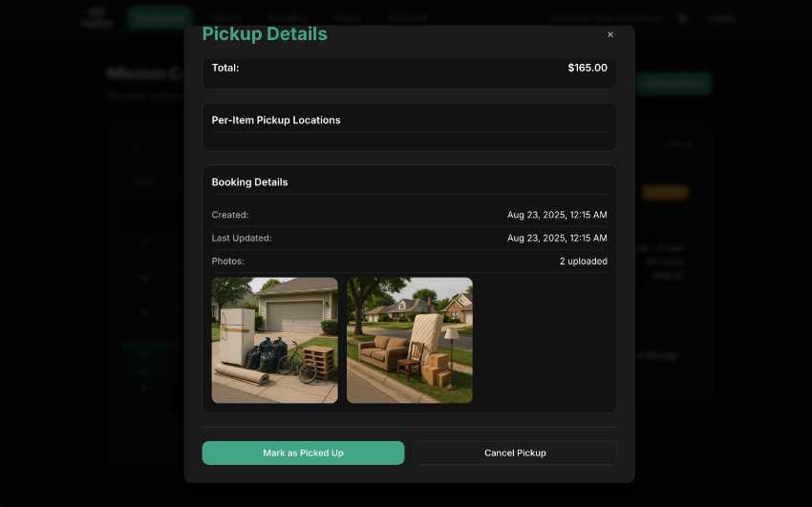Screen dimensions: 812x507
Task: Click the blurred notification icon in the navbar
Action: click(x=682, y=18)
